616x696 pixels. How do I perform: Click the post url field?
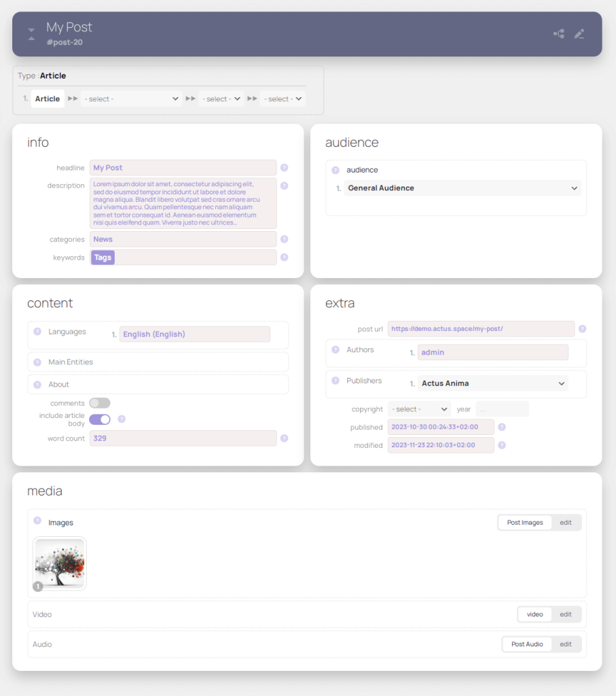click(481, 329)
